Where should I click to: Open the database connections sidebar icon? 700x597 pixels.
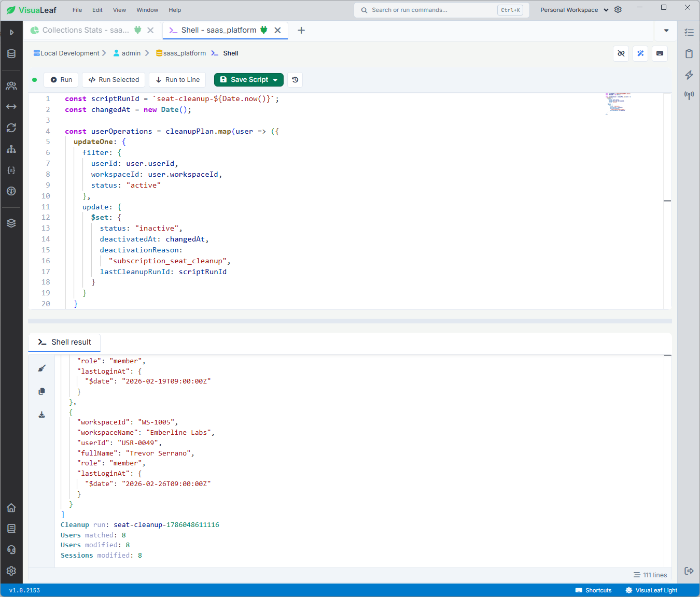click(x=11, y=54)
